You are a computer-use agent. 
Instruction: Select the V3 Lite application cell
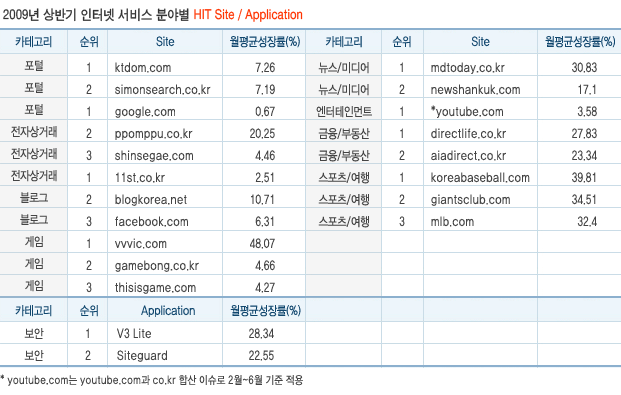coord(134,334)
